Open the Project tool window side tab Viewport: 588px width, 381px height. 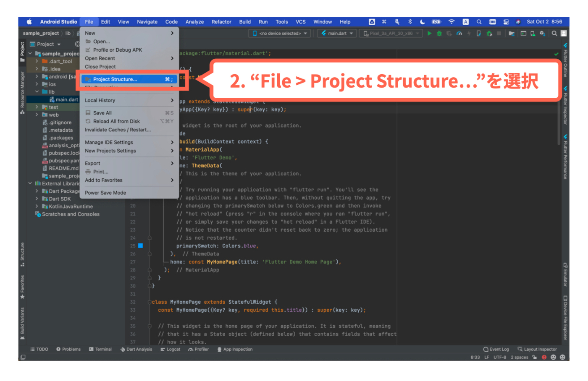(22, 52)
